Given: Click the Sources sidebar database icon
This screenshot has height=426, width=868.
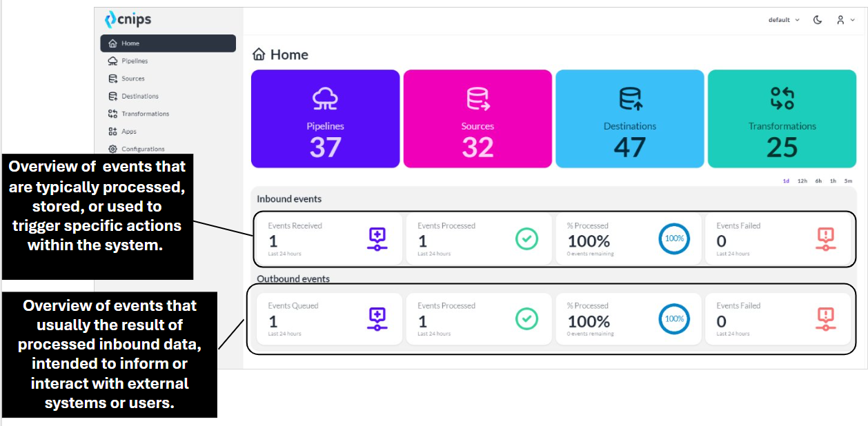Looking at the screenshot, I should (112, 79).
